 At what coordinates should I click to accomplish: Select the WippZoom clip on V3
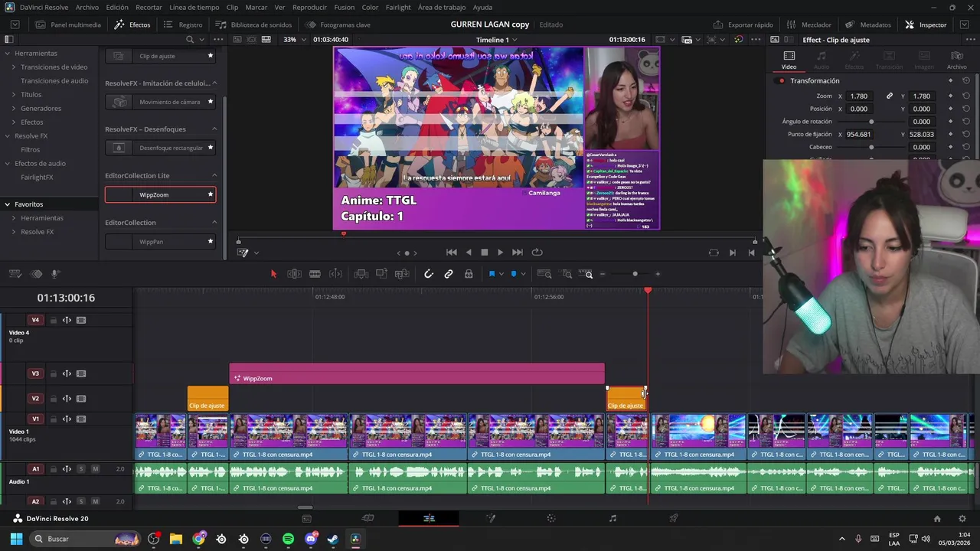(x=417, y=373)
